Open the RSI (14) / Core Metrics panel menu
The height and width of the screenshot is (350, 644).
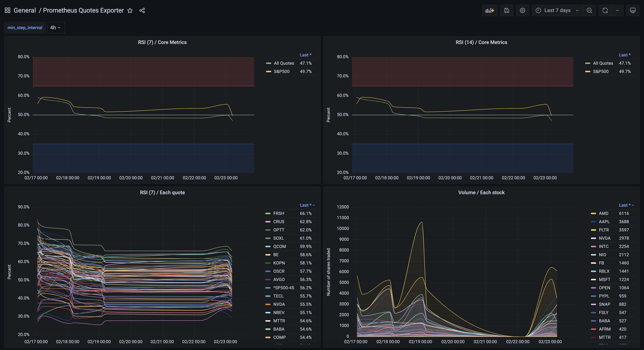click(481, 42)
